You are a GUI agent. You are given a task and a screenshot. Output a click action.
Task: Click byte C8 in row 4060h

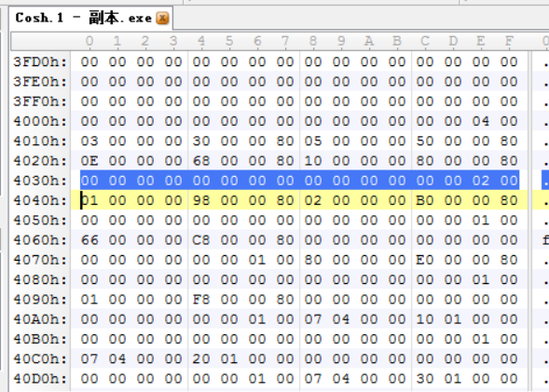201,240
